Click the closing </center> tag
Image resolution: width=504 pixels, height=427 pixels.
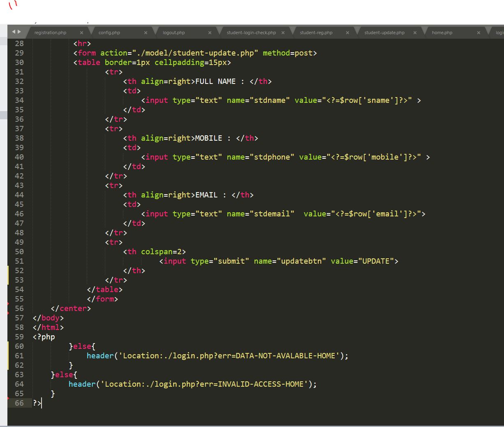[71, 309]
